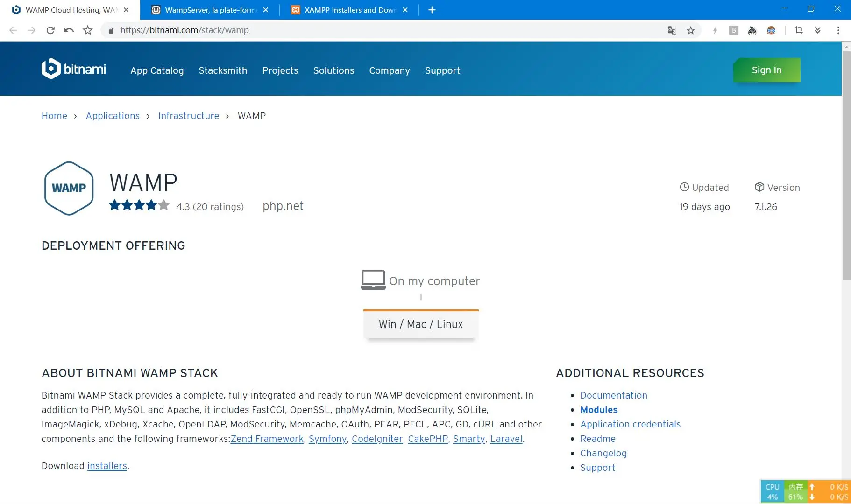Switch to XAMPP Installers tab
This screenshot has width=851, height=504.
click(349, 10)
